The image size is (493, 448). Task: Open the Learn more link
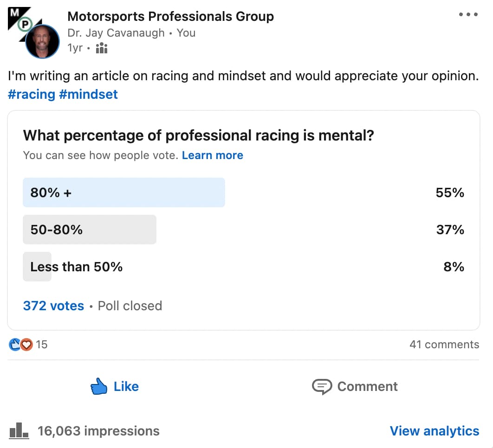[x=212, y=155]
